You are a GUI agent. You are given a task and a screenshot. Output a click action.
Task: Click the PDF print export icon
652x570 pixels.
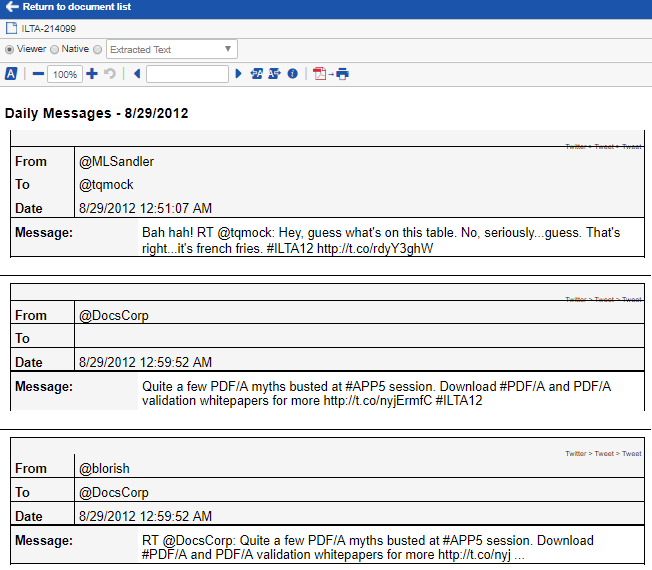pyautogui.click(x=331, y=74)
